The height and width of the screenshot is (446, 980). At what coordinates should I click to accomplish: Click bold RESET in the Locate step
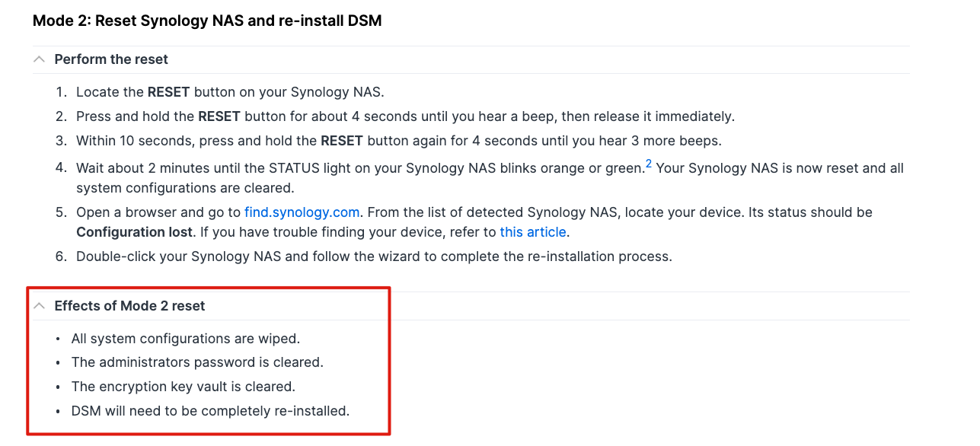[x=169, y=92]
